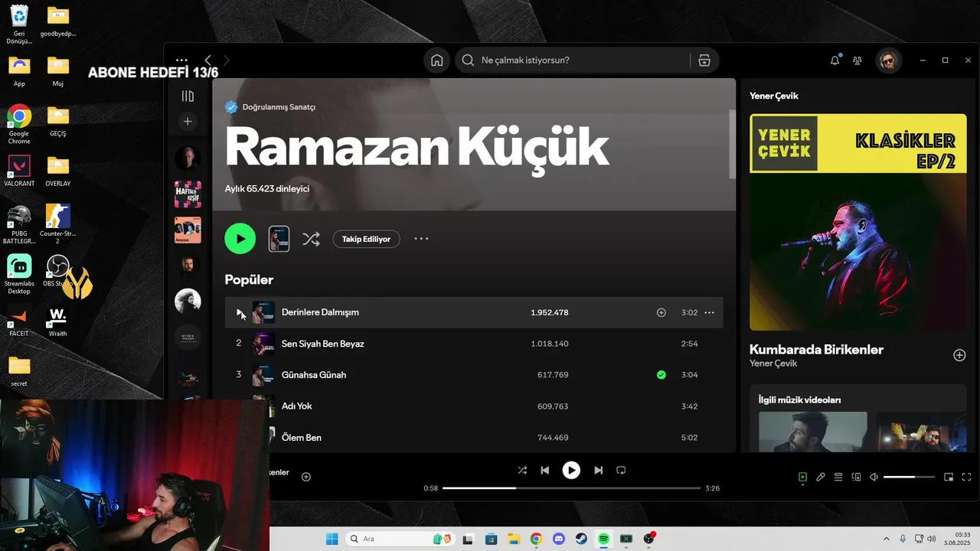
Task: Skip to next track
Action: (599, 470)
